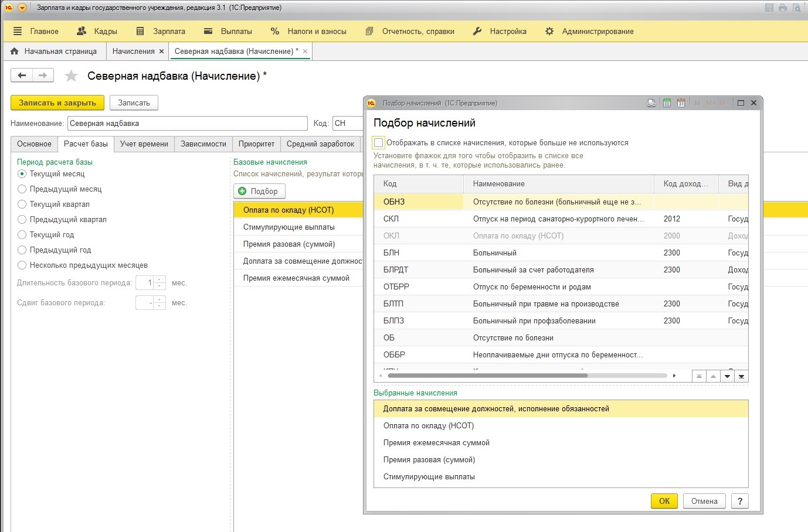Edit the Наименование field
Viewport: 808px width, 532px height.
point(188,123)
